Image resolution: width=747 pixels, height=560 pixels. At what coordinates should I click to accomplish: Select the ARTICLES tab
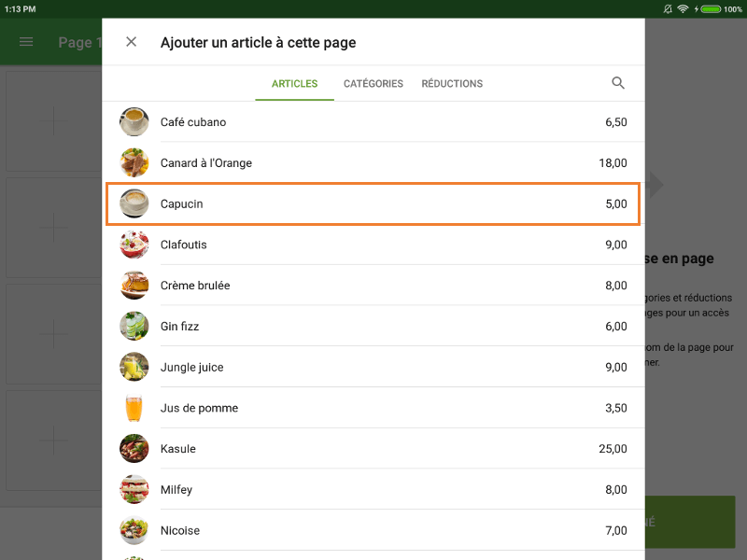coord(294,83)
